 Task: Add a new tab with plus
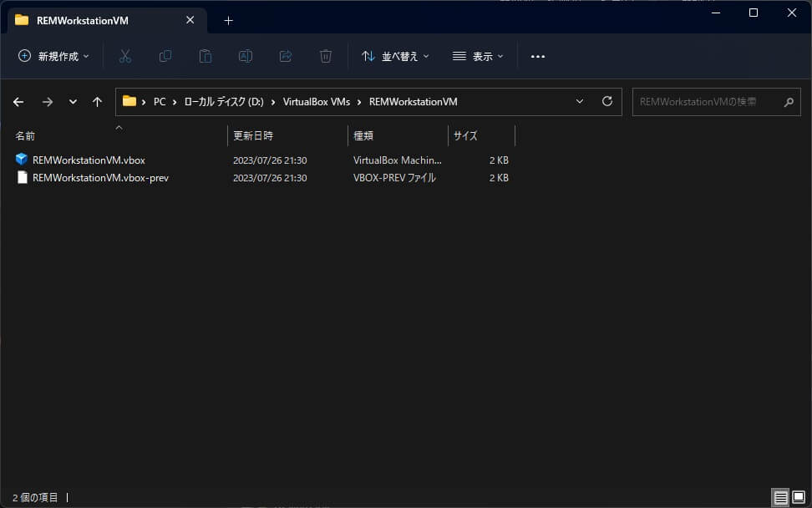[x=228, y=21]
